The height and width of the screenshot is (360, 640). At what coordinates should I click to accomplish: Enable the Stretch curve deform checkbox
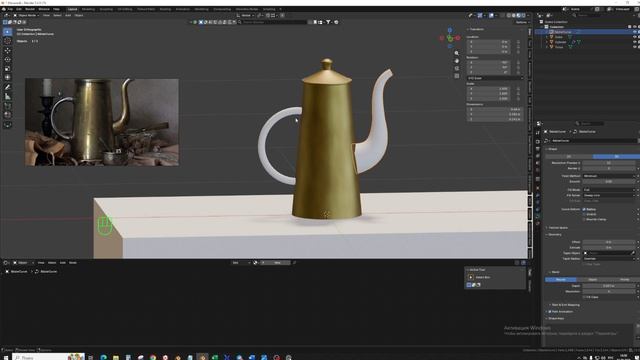click(584, 214)
